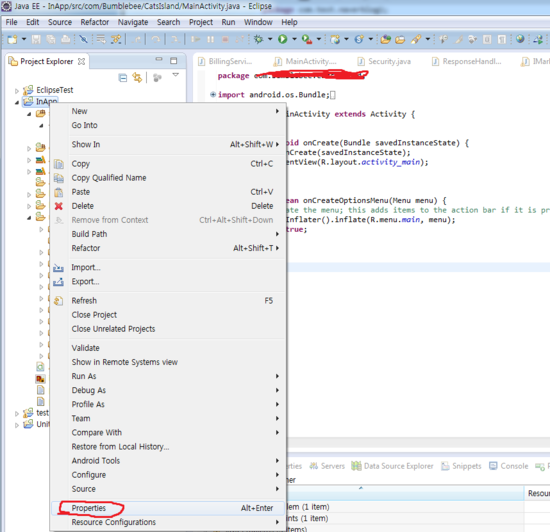Open the Run menu in menu bar

pos(228,22)
